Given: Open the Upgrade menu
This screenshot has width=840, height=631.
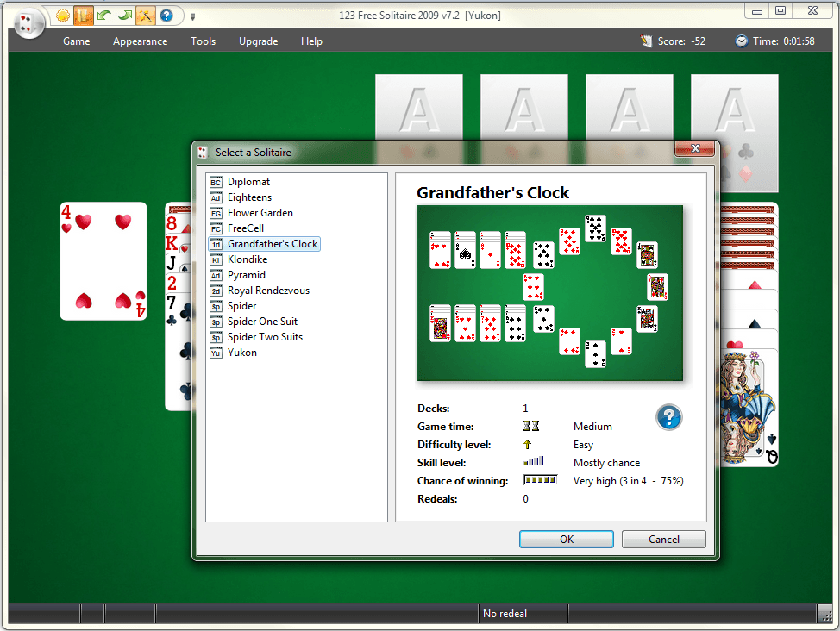Looking at the screenshot, I should tap(258, 41).
